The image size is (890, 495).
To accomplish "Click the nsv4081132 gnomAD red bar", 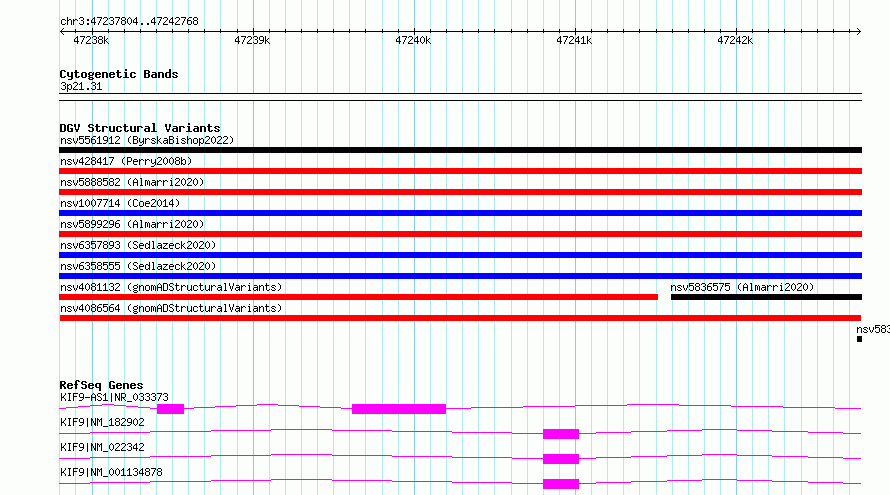I will click(358, 297).
